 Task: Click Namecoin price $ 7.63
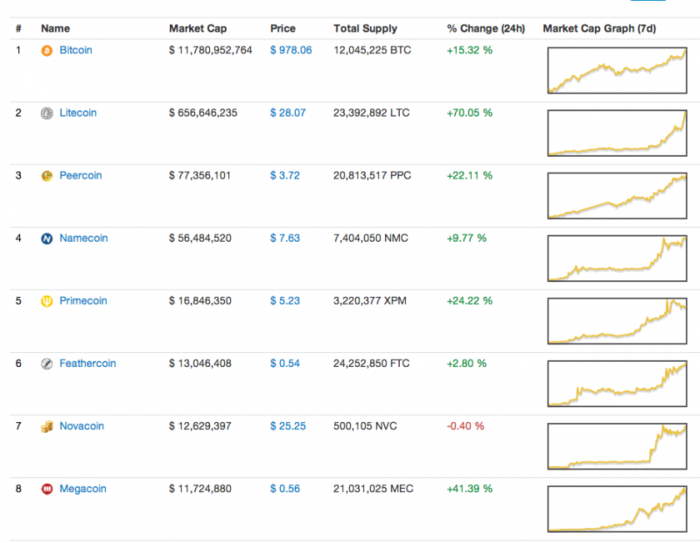(x=285, y=238)
